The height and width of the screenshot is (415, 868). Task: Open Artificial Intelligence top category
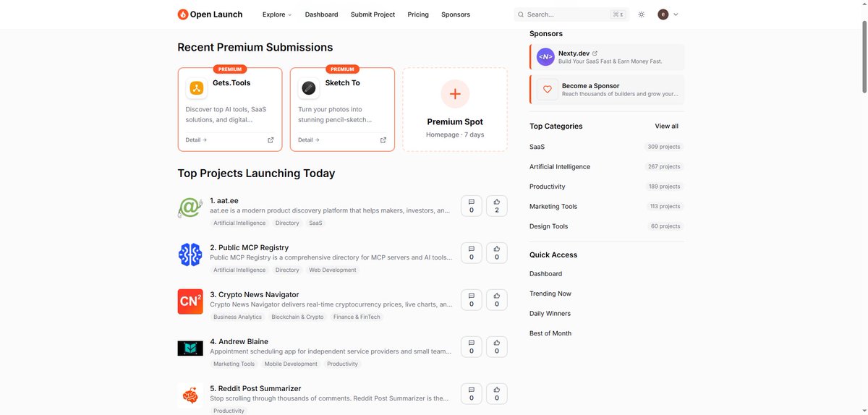tap(560, 166)
